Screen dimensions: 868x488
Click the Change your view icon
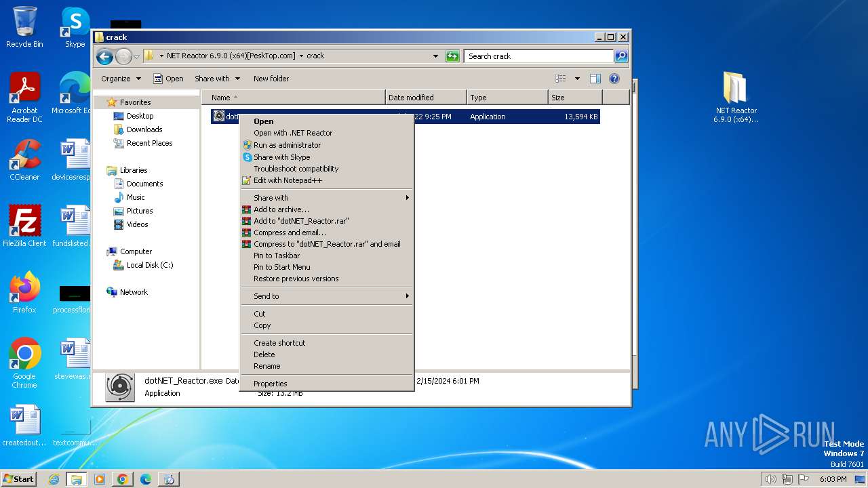(561, 79)
